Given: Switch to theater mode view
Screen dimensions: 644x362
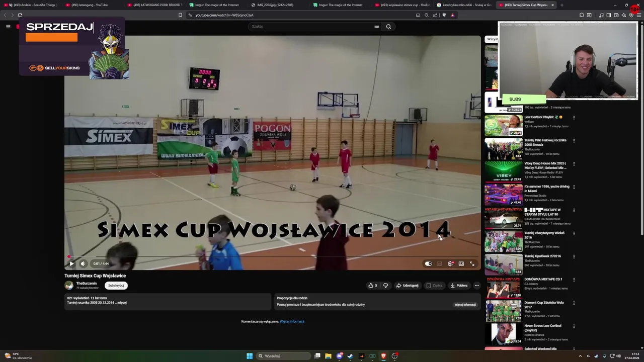Looking at the screenshot, I should 461,263.
